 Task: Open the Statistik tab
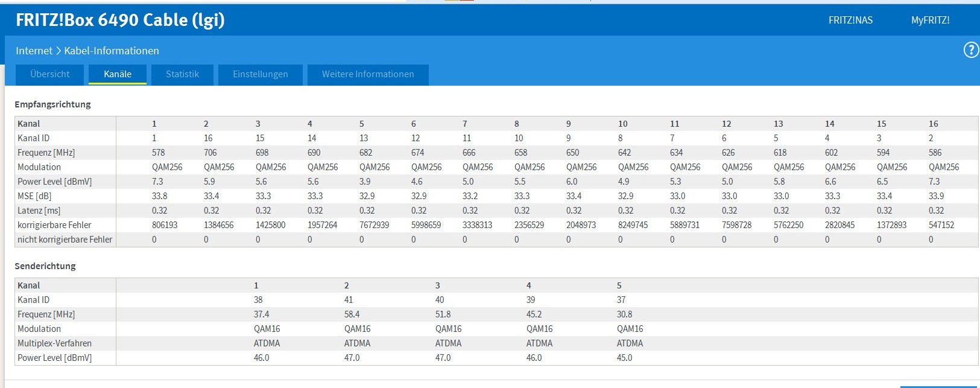(182, 74)
